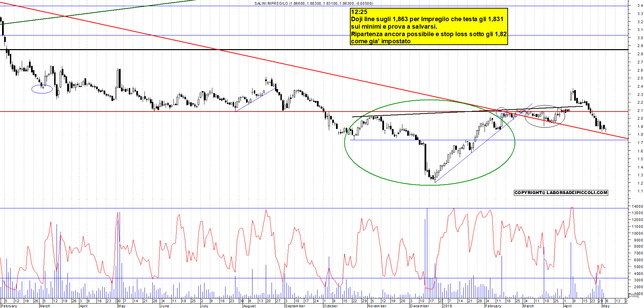The image size is (644, 308).
Task: Click the 2019 year label on the axis
Action: pos(447,306)
